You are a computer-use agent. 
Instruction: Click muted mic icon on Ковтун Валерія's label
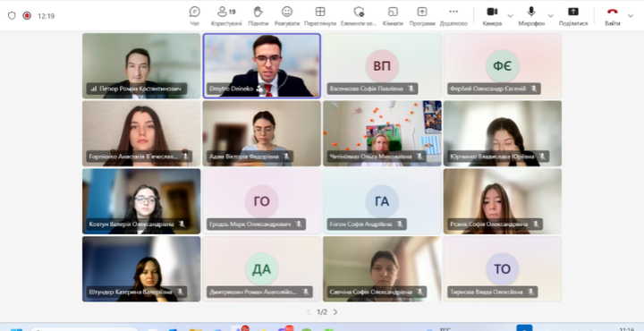(x=182, y=225)
